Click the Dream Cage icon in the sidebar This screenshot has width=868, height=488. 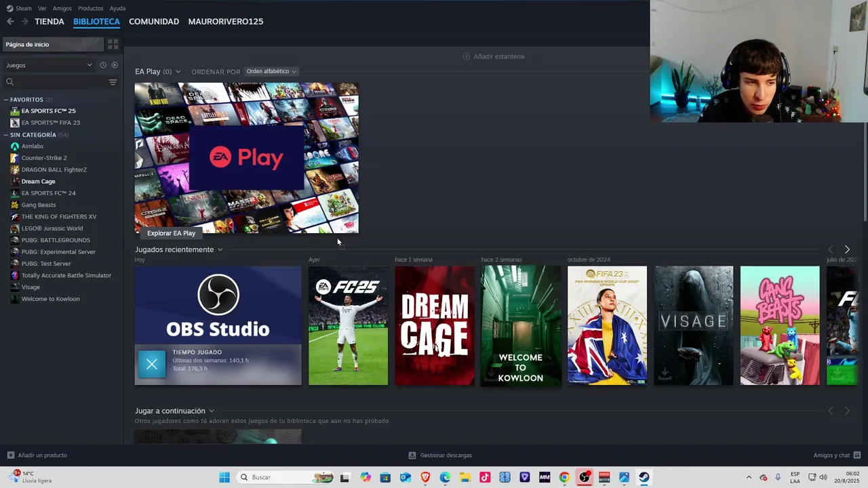coord(15,182)
